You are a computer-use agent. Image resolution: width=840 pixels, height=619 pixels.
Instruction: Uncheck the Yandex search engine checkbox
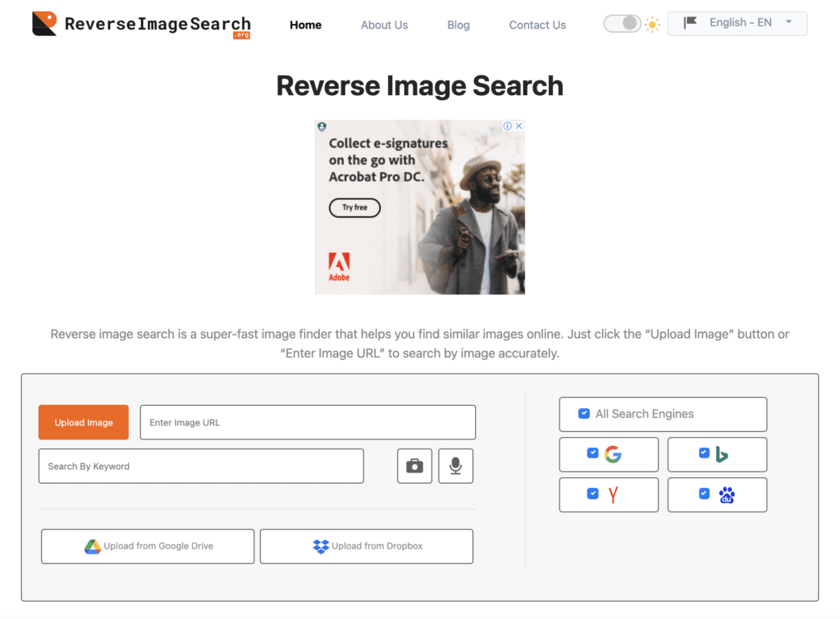592,494
